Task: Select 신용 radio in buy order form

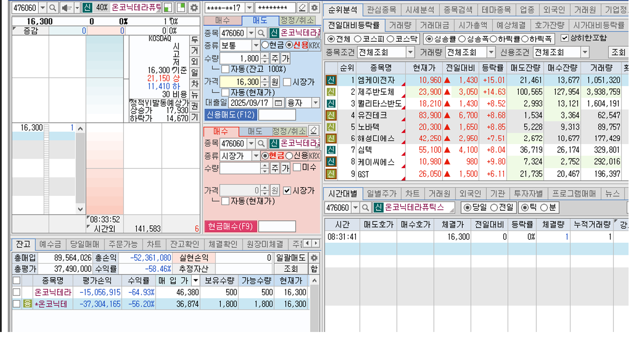Action: pos(289,156)
